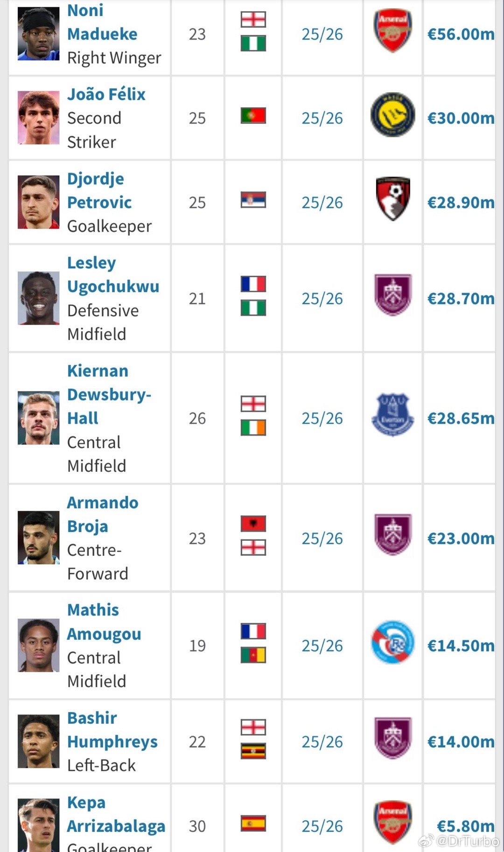Image resolution: width=504 pixels, height=852 pixels.
Task: Click the Everton club crest
Action: click(x=393, y=415)
